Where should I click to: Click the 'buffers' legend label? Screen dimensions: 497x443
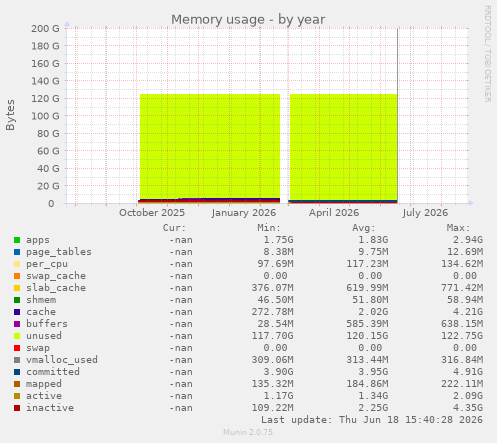click(47, 324)
